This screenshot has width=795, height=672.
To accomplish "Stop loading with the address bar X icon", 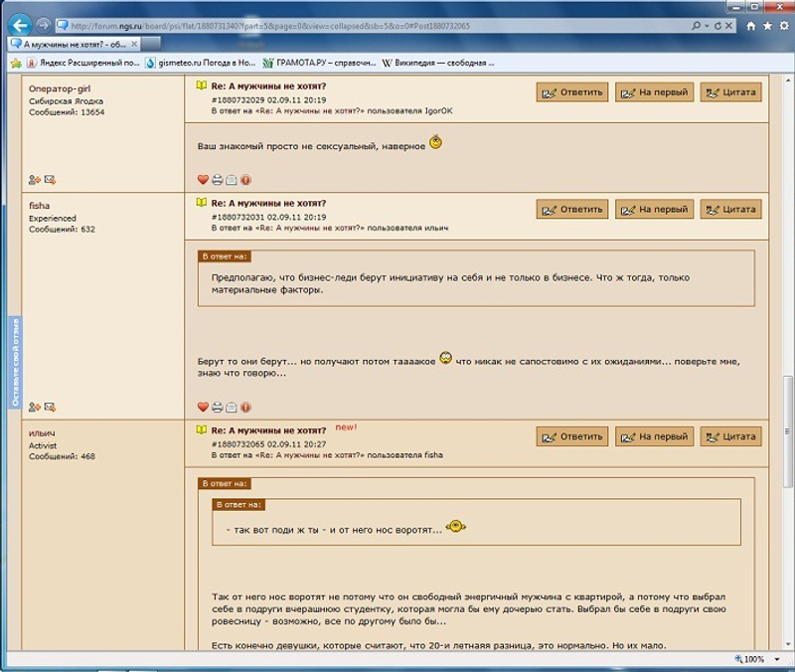I will [x=728, y=26].
